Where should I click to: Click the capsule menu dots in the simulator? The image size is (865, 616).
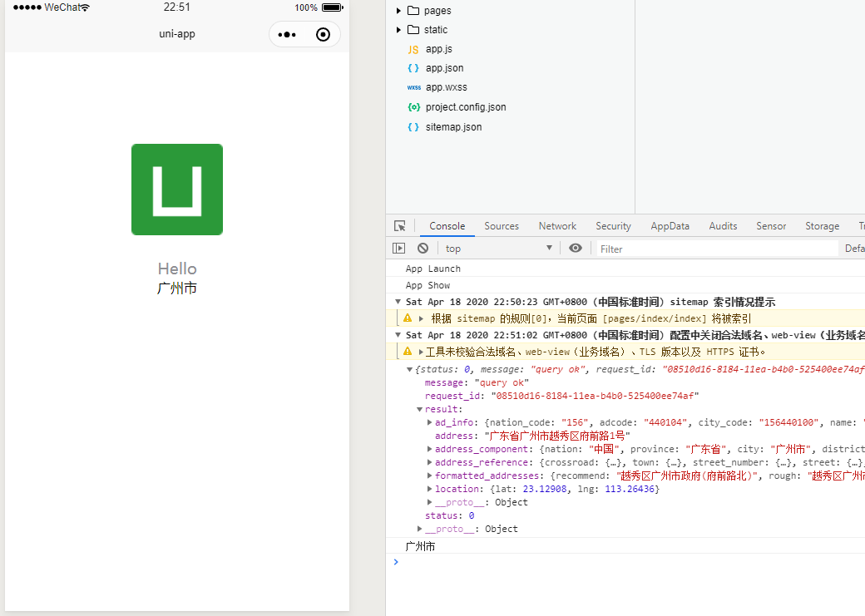[287, 34]
